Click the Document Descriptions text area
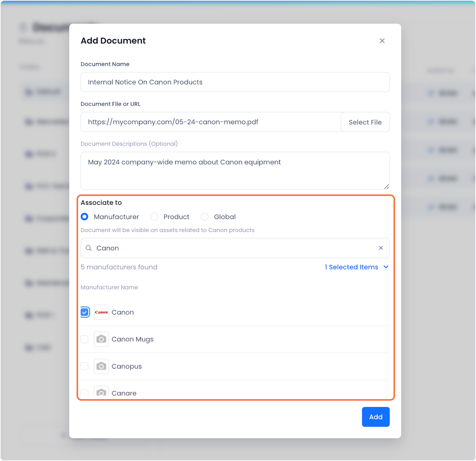The height and width of the screenshot is (461, 476). (235, 171)
